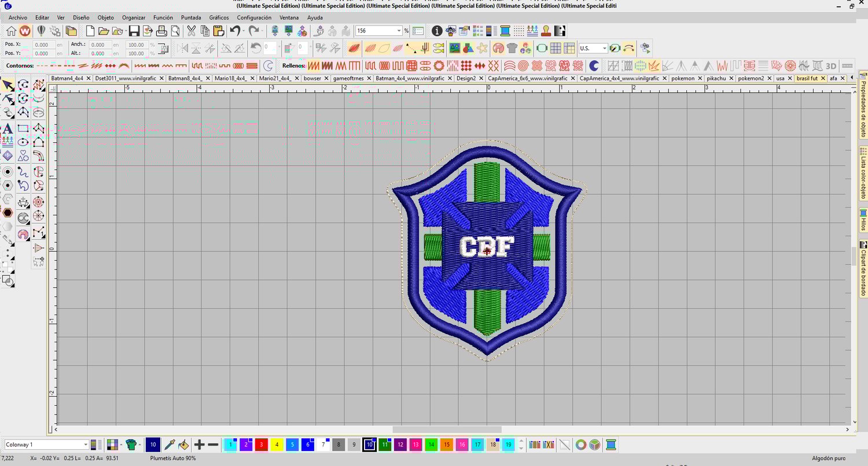Toggle the dotted-grid needle points icon
Screen dimensions: 868x466
pos(519,31)
